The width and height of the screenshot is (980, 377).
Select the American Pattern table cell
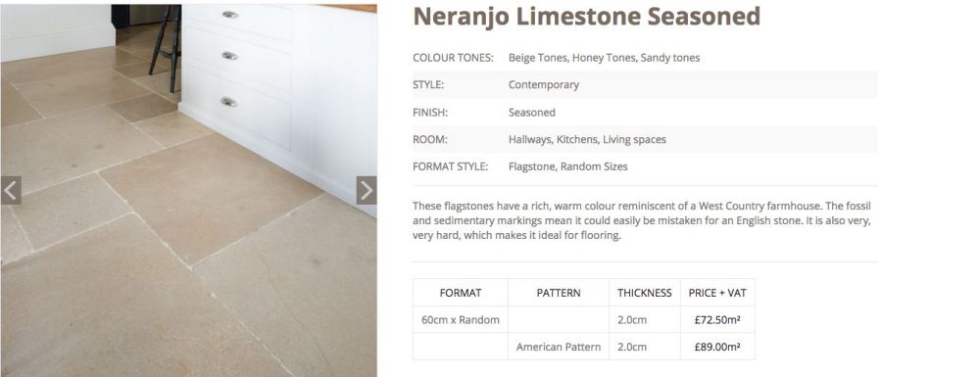pos(559,347)
